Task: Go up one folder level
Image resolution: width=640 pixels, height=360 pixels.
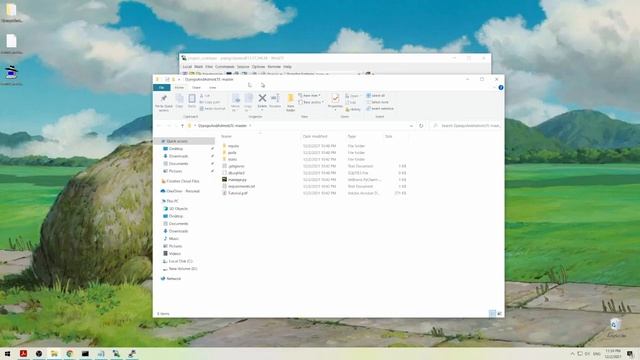Action: coord(182,126)
